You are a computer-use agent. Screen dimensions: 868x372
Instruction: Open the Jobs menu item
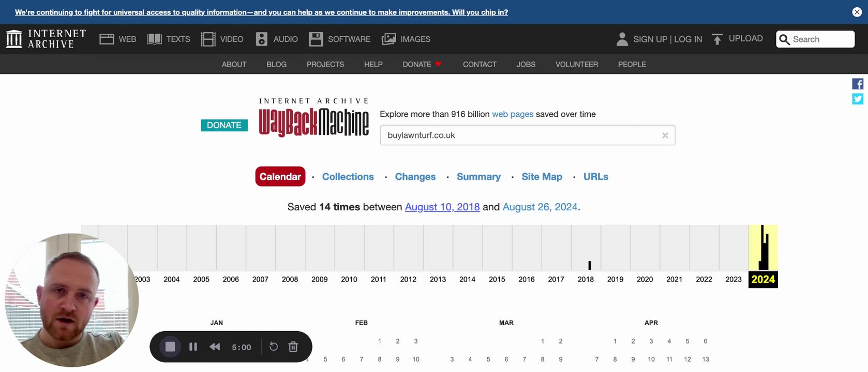526,64
